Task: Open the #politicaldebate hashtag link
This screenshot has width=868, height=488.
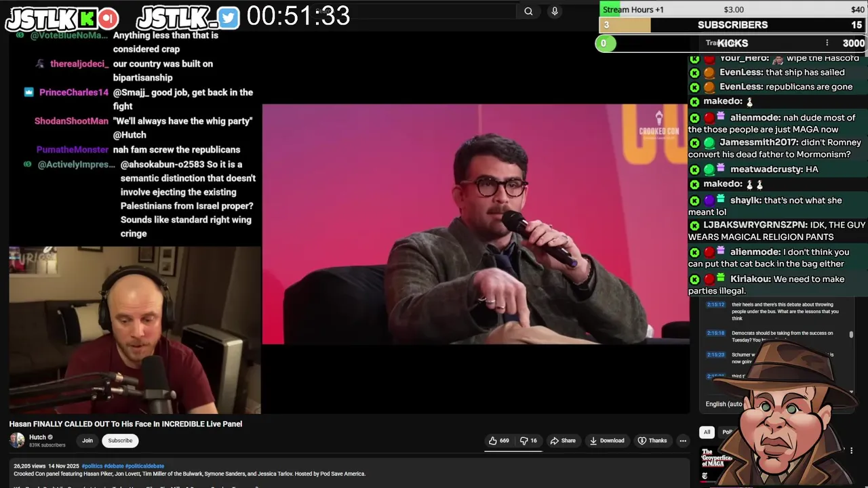Action: 144,466
